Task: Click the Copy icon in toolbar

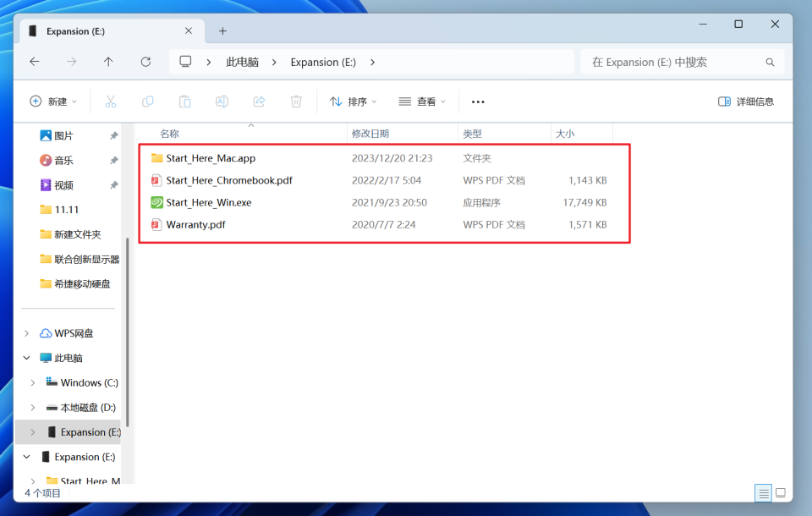Action: [147, 102]
